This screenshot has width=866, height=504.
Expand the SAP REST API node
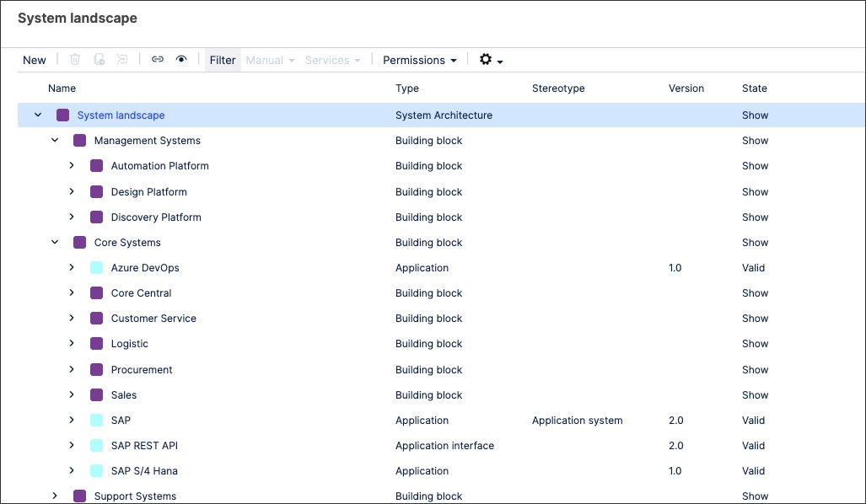click(x=72, y=446)
